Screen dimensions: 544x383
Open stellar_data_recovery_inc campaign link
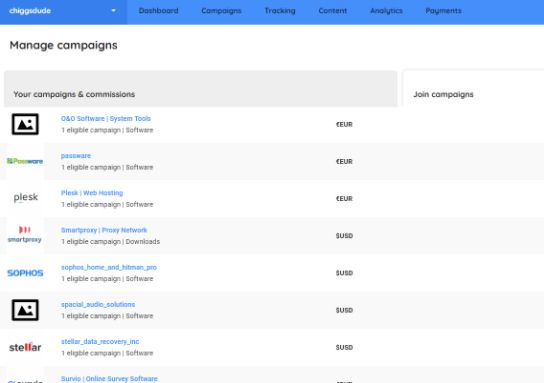click(100, 341)
